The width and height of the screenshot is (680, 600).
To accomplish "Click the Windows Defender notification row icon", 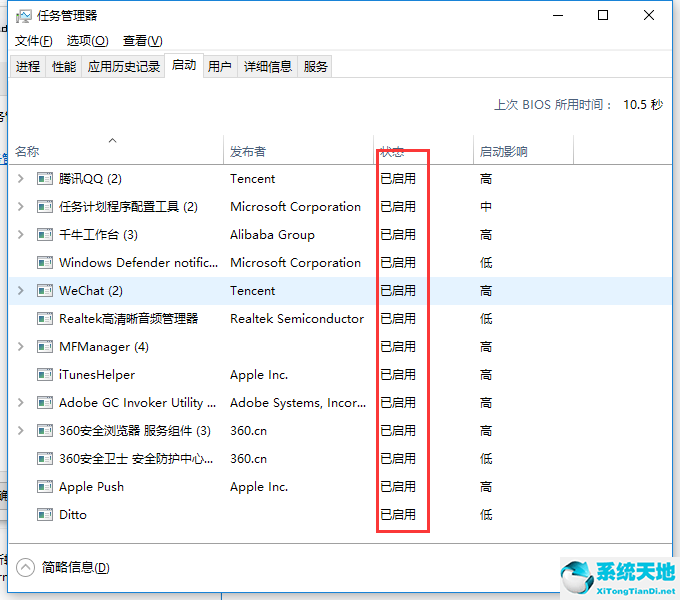I will tap(45, 263).
